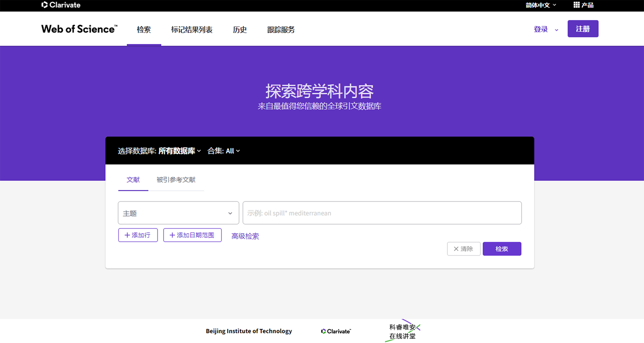Open 标记结果列表 from the navigation

(x=191, y=30)
